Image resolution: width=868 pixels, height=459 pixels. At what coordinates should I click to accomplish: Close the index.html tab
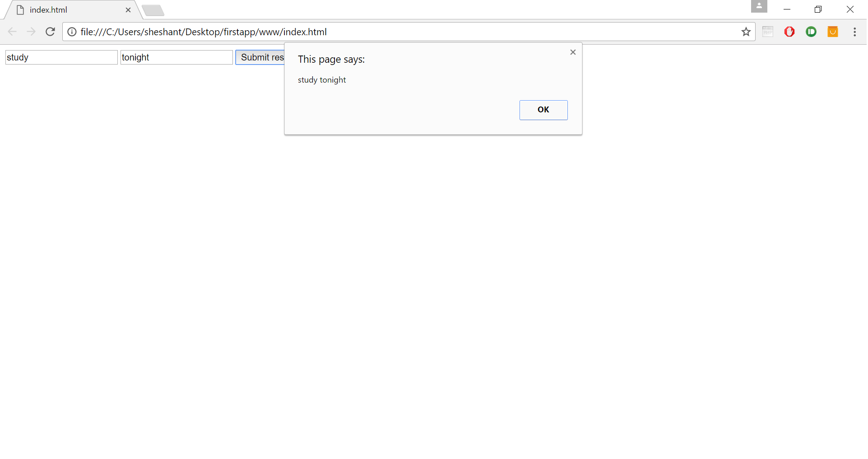128,10
